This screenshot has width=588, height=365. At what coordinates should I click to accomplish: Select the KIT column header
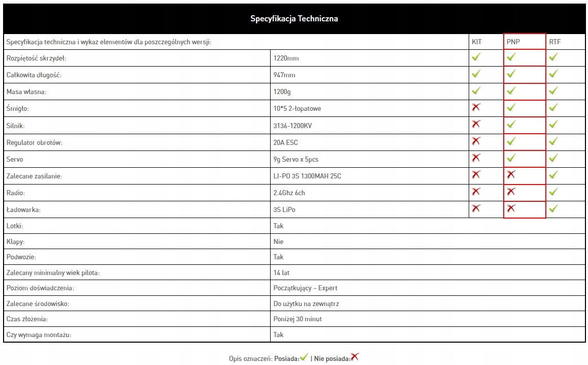click(x=477, y=42)
